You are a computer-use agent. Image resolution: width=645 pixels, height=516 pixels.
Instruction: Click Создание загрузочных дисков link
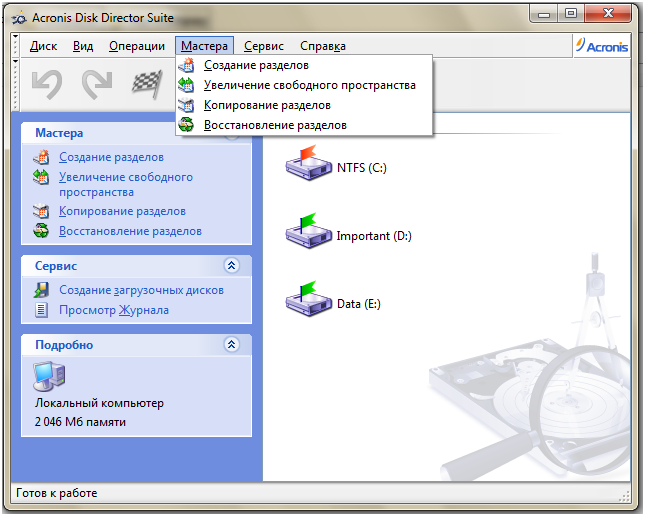(x=141, y=290)
